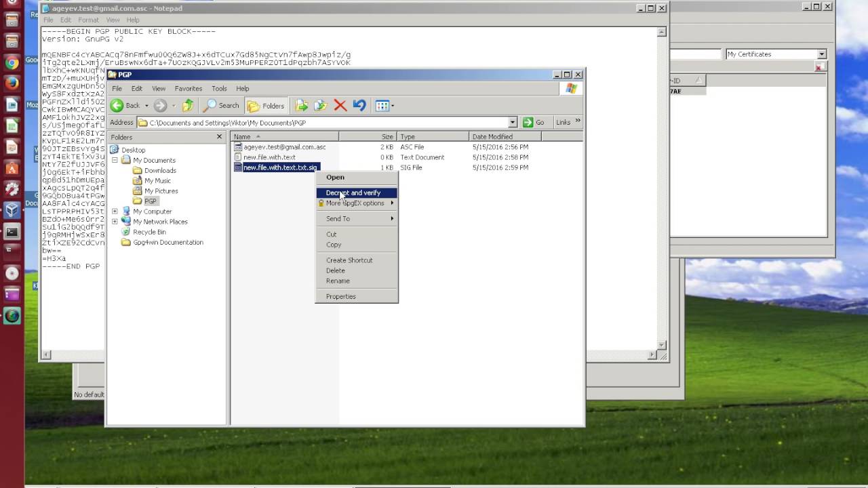Collapse the My Documents tree node
The image size is (868, 488).
coord(115,161)
